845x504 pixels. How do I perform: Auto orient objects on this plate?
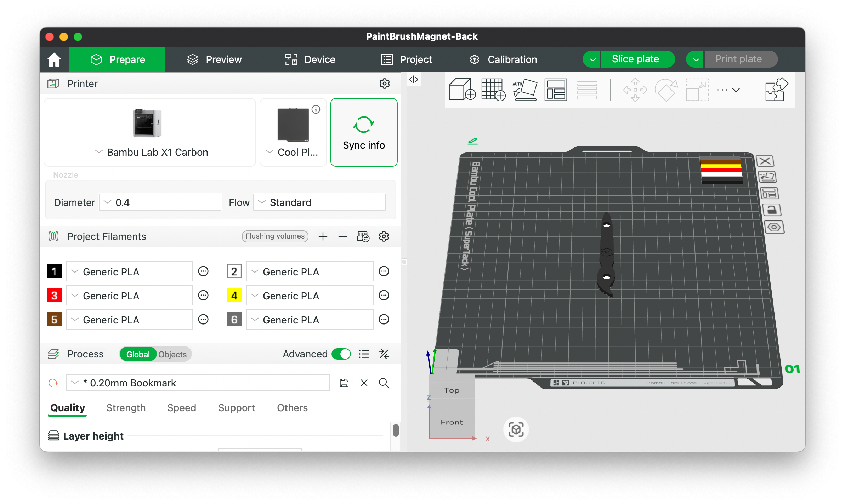(x=767, y=177)
